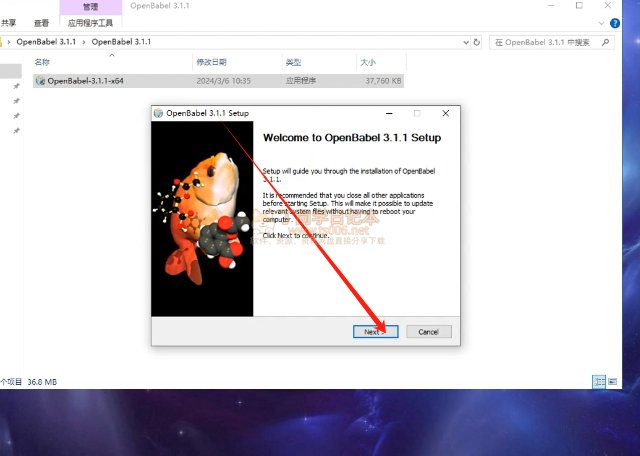Switch to large icons view icon
Screen dimensions: 640x456
pos(612,382)
